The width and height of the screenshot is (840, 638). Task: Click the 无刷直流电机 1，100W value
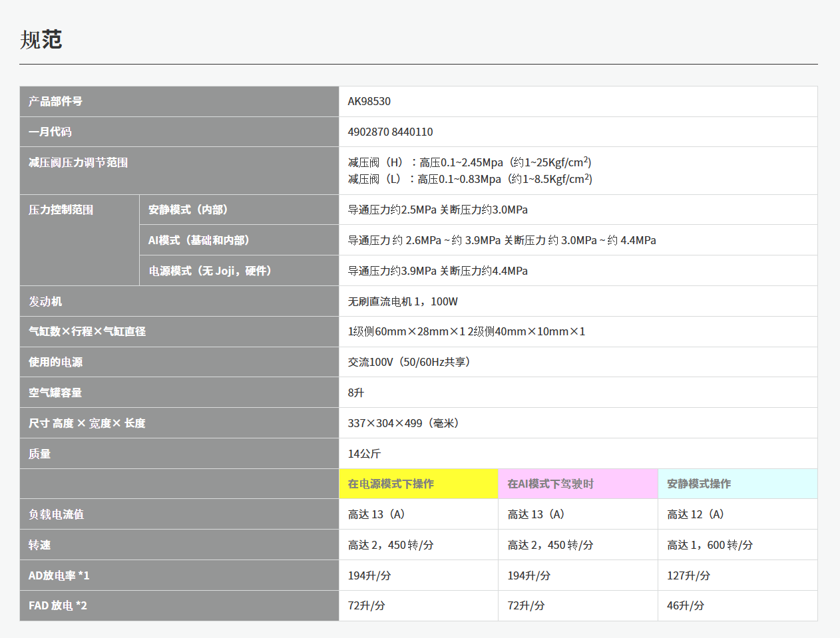tap(403, 301)
